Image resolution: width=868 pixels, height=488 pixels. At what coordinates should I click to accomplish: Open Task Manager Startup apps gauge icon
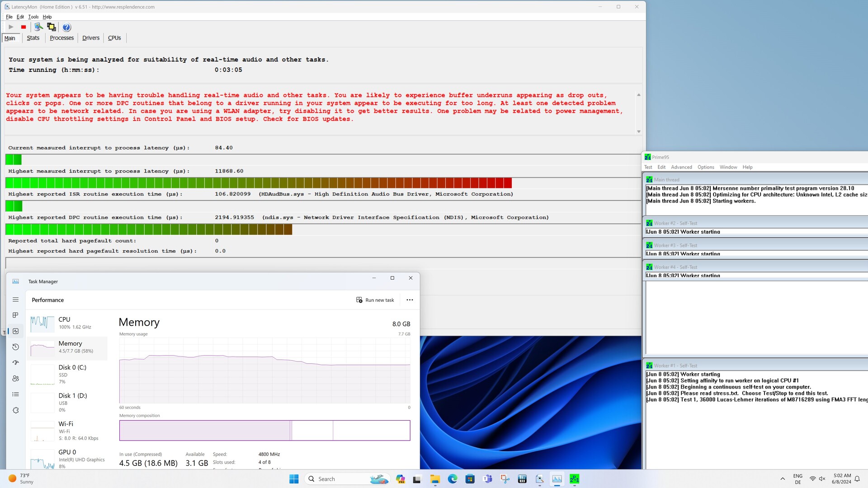coord(15,363)
